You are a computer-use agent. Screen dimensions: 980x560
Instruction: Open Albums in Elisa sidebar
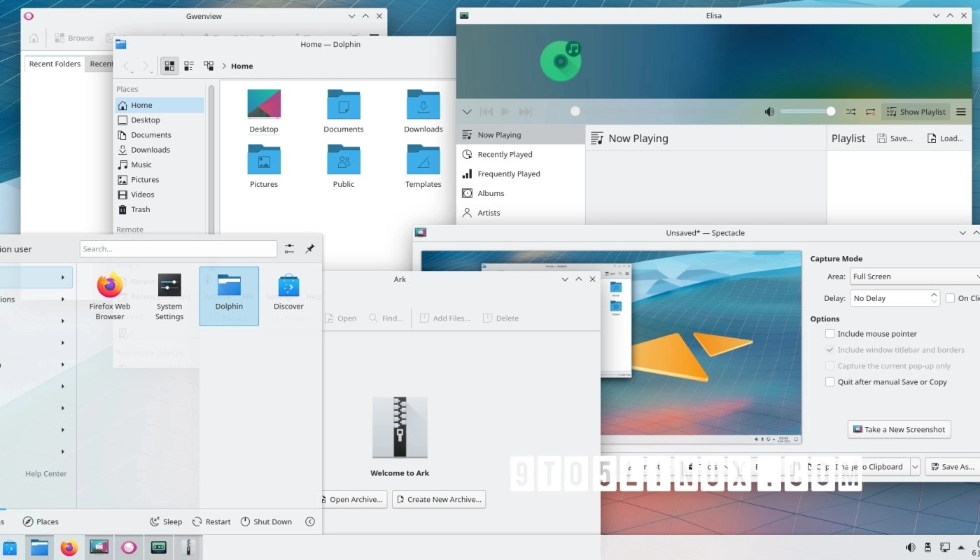pyautogui.click(x=521, y=193)
